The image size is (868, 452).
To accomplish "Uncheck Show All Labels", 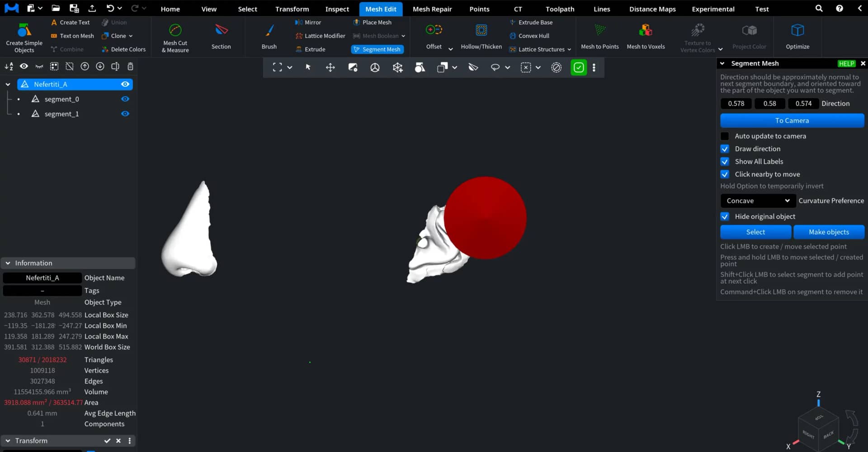I will [725, 161].
